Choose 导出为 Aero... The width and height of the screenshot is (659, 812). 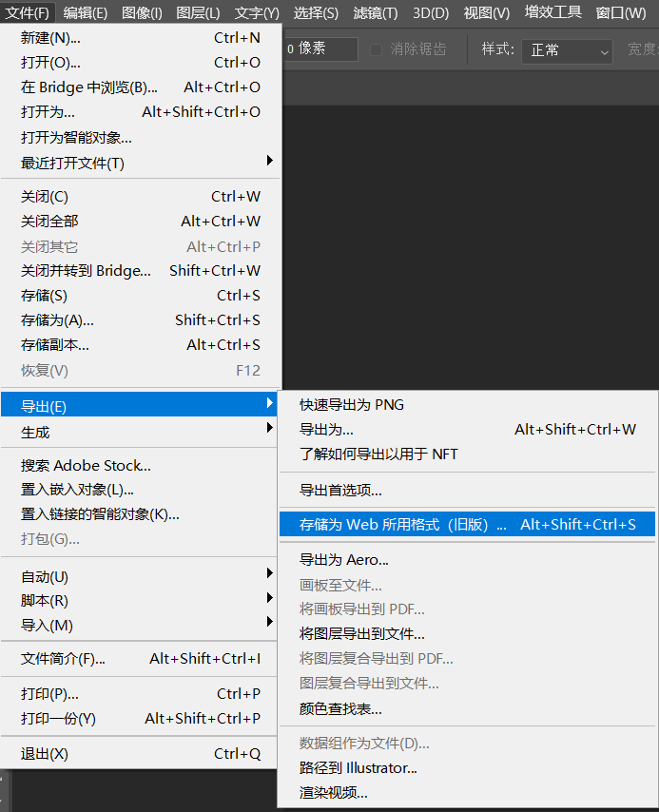(467, 560)
